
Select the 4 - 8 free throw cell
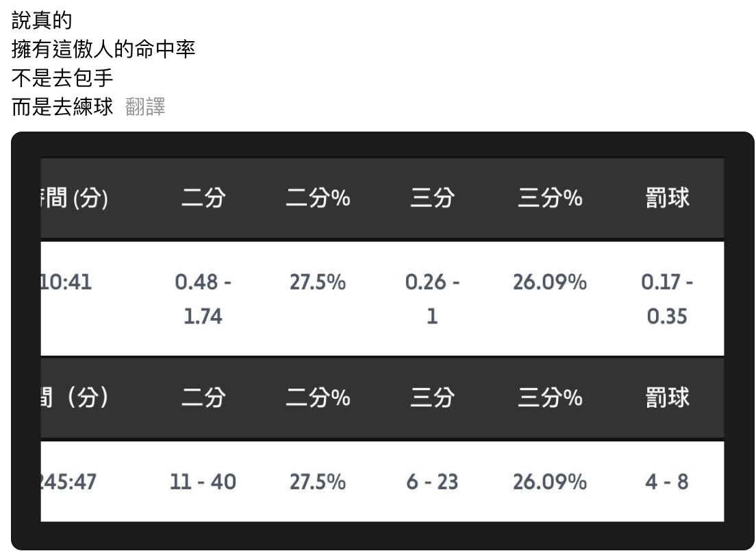click(x=668, y=482)
